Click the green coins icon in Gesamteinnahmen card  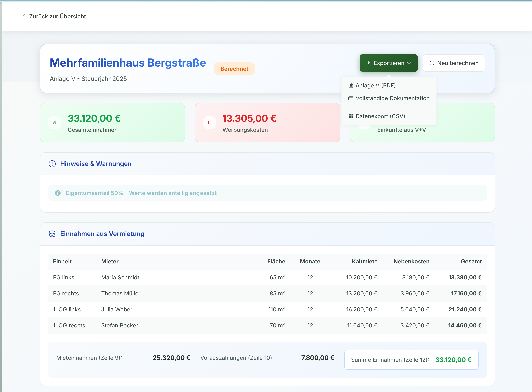(x=55, y=123)
